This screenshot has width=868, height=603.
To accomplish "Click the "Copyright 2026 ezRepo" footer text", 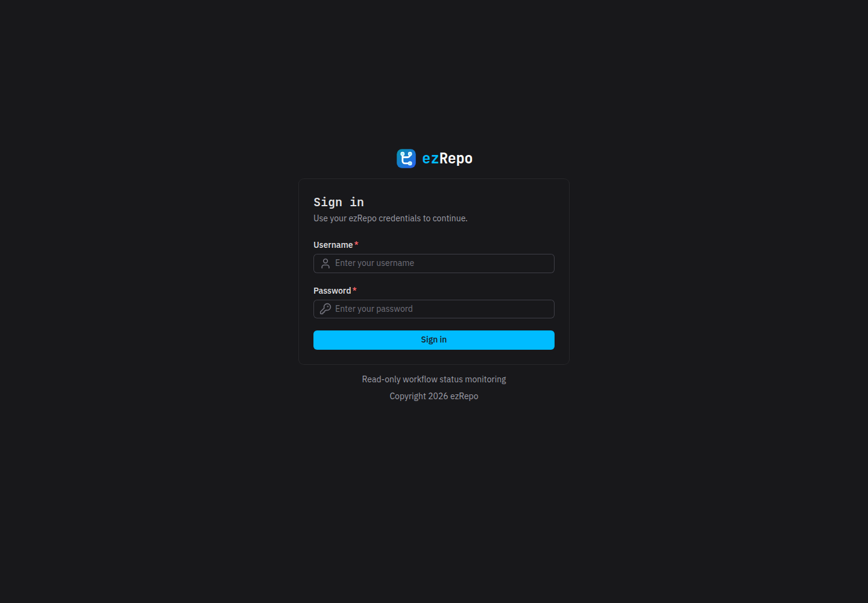I will click(434, 396).
